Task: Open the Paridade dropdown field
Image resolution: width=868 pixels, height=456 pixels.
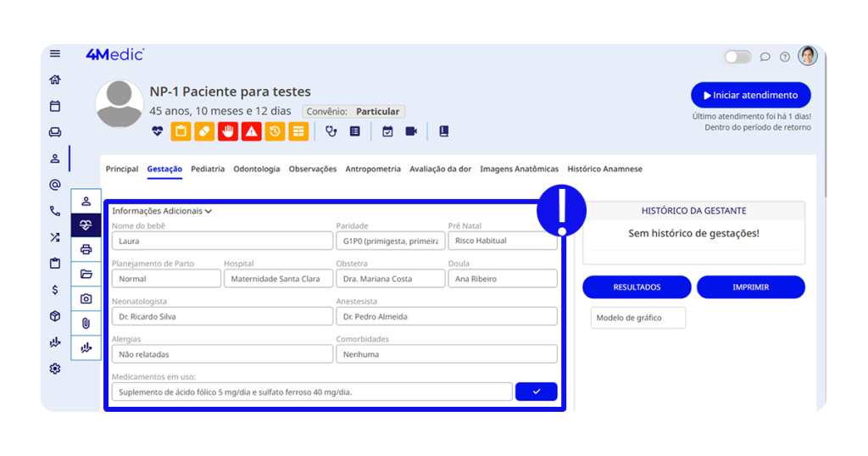Action: point(390,241)
